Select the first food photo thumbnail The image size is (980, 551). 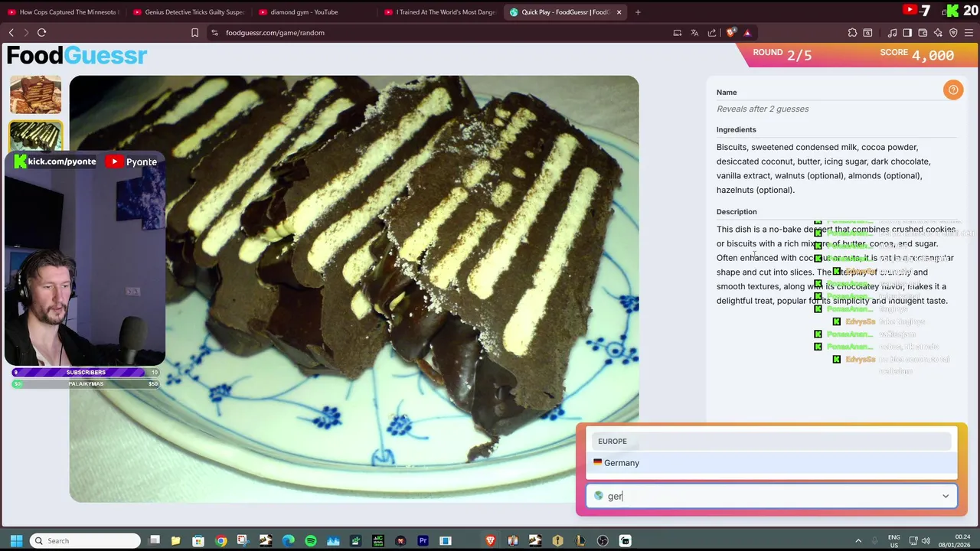35,94
